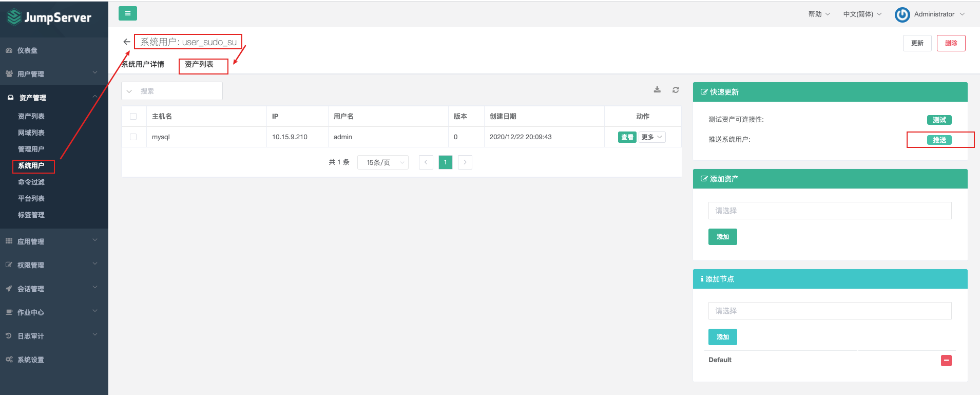Click the job center icon

[x=9, y=312]
